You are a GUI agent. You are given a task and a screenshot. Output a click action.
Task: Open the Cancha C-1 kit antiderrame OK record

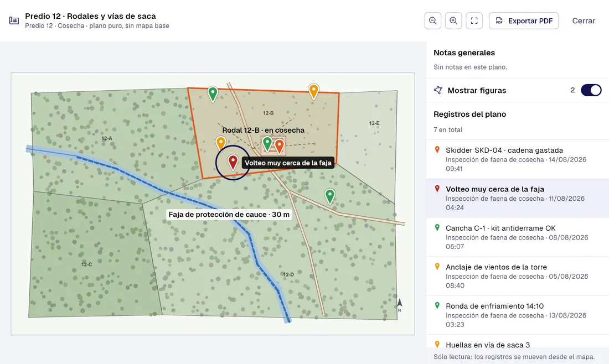click(x=517, y=237)
